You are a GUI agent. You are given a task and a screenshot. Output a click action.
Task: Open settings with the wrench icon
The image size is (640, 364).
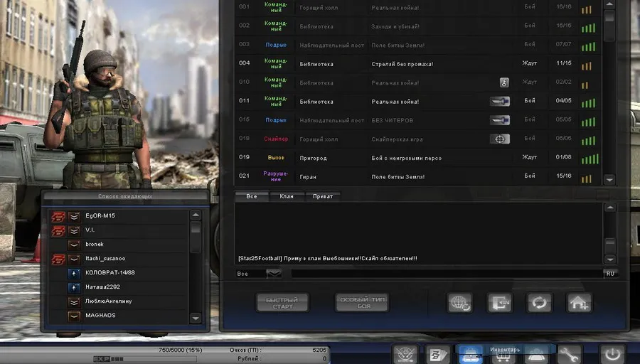(x=570, y=354)
